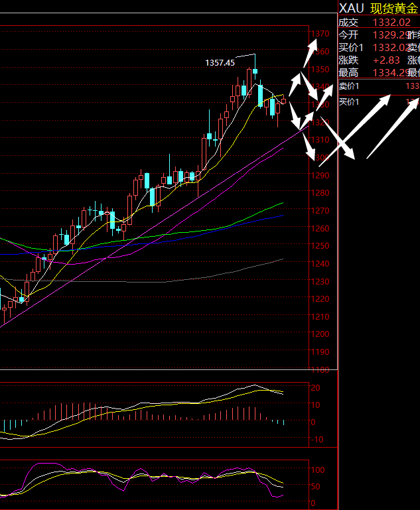Click the 1210 price axis label
The image size is (420, 510).
click(x=320, y=316)
